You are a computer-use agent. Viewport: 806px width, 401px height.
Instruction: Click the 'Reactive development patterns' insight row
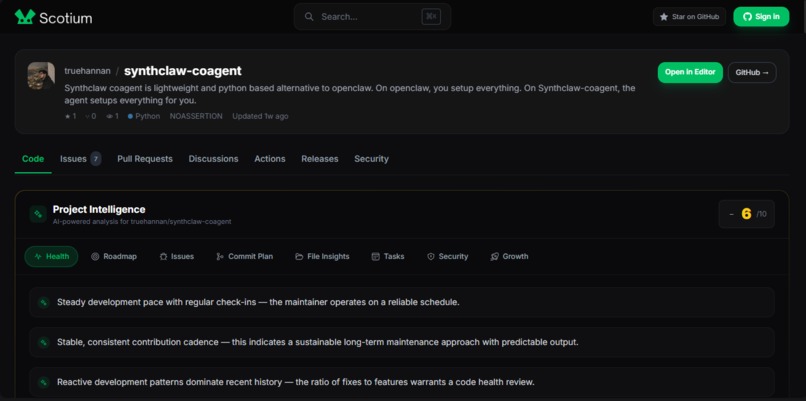402,382
